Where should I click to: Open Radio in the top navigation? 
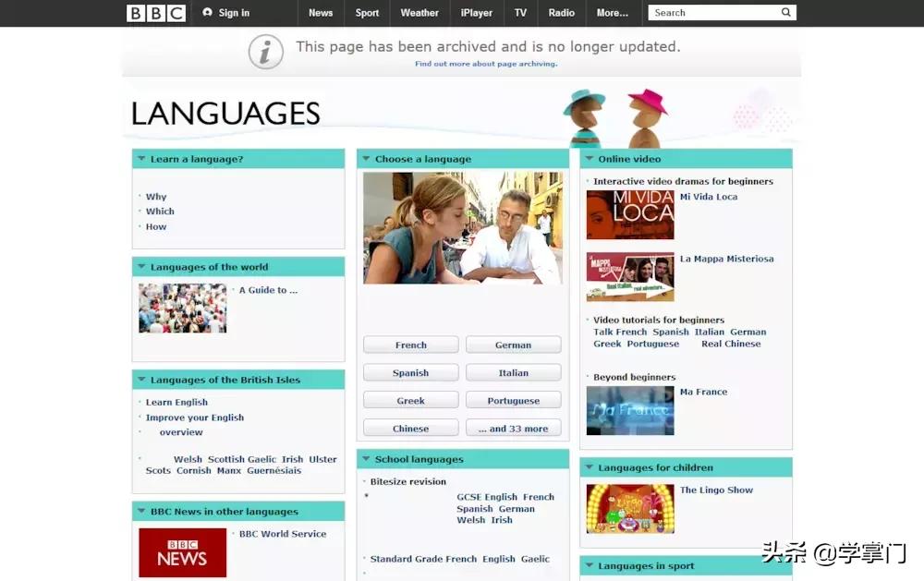562,12
